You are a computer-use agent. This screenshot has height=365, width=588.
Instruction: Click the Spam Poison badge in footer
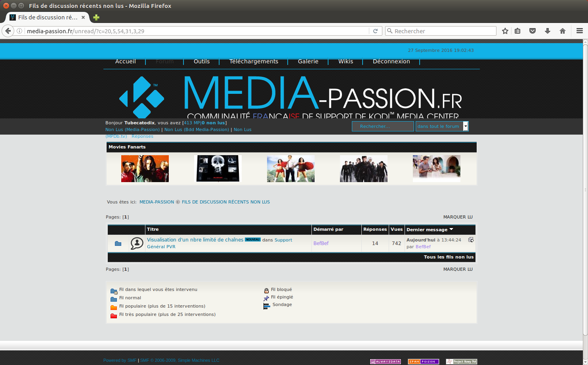pyautogui.click(x=424, y=361)
